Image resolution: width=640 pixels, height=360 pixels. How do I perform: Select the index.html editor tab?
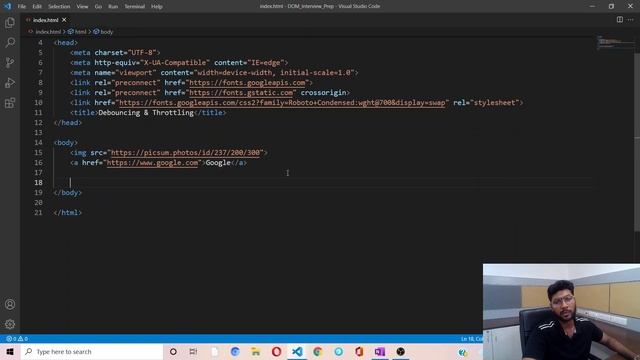[46, 20]
